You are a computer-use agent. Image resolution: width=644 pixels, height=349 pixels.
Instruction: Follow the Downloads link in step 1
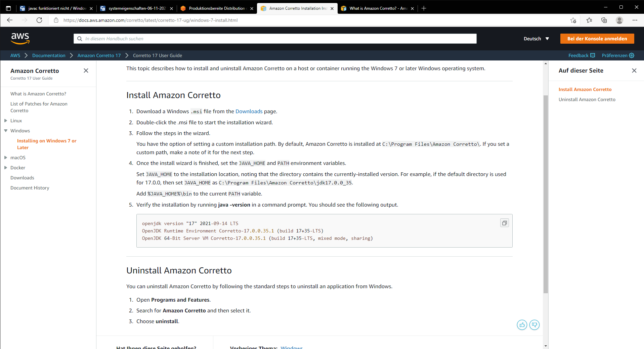pyautogui.click(x=249, y=112)
